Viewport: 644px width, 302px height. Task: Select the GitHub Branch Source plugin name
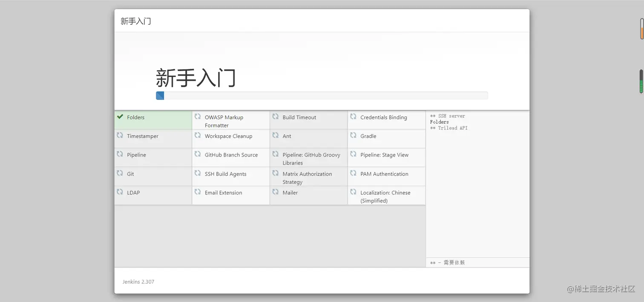[x=231, y=155]
